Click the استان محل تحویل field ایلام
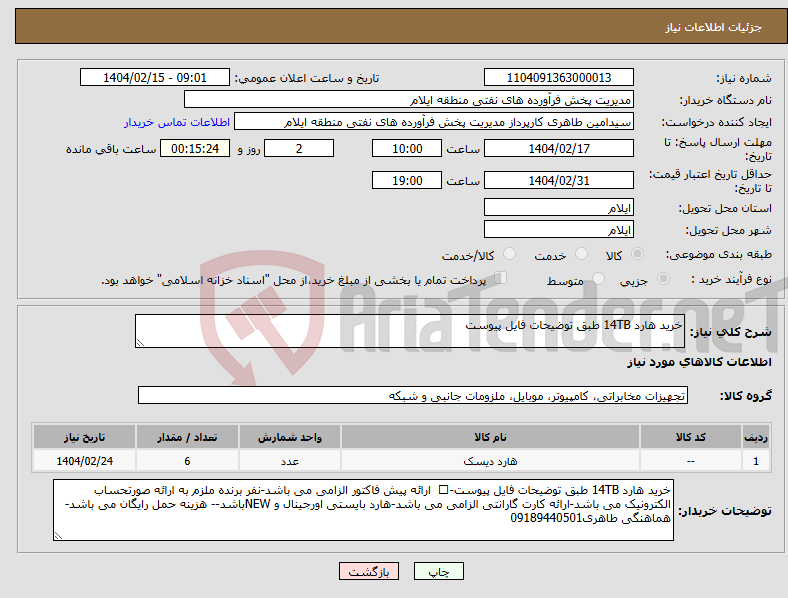 558,207
